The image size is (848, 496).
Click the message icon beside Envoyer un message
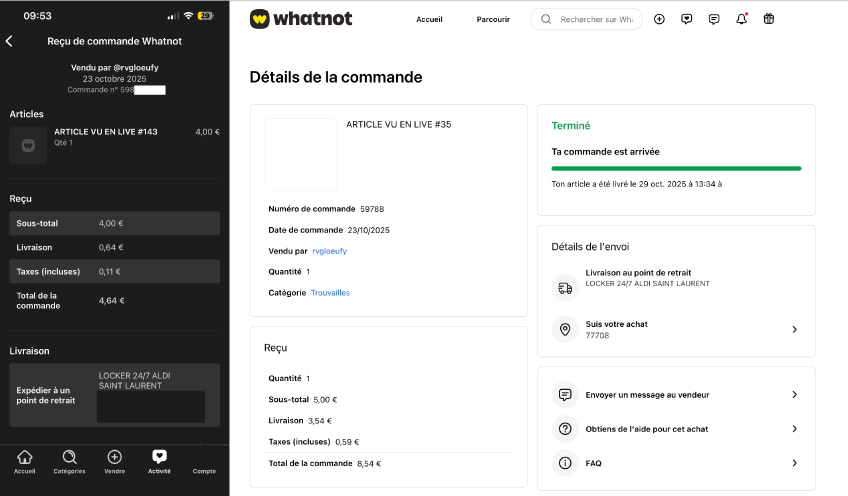click(565, 395)
